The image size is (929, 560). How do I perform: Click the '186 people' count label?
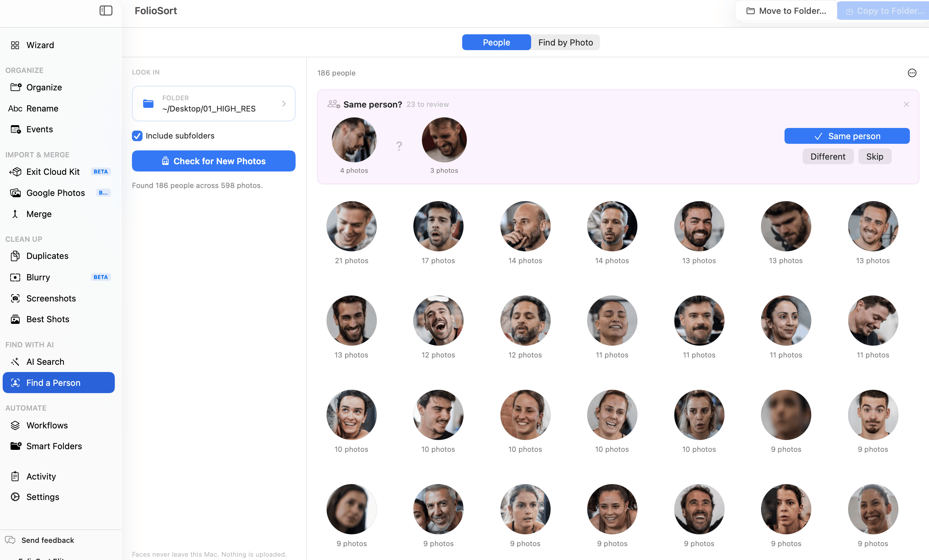click(x=336, y=73)
